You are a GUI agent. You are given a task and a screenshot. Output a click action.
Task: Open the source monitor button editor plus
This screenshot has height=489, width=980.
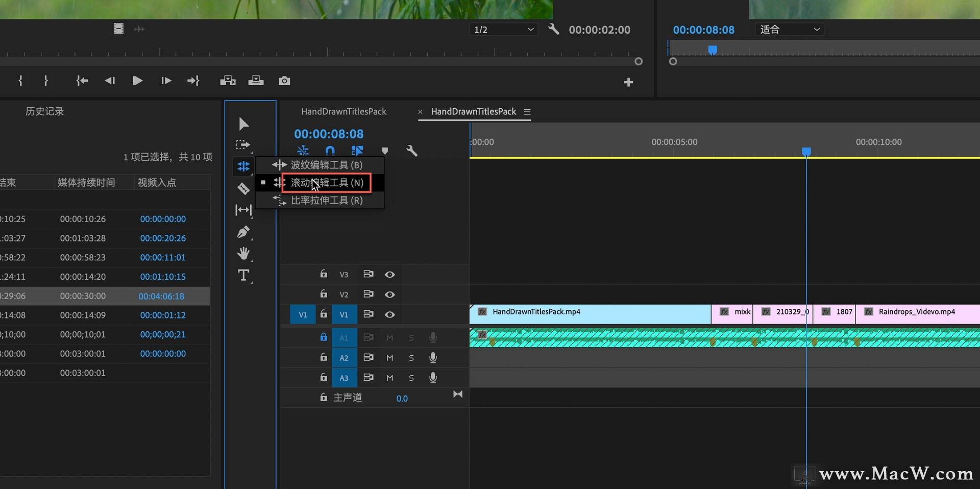(x=628, y=82)
